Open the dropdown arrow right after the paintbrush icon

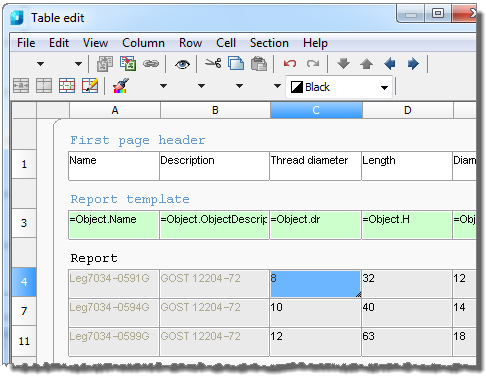(163, 86)
